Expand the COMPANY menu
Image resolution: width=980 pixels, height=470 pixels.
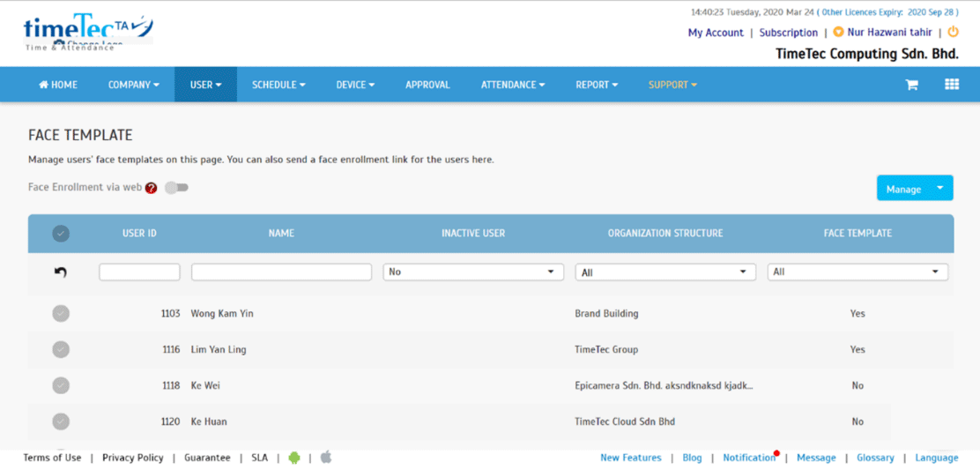click(x=134, y=85)
